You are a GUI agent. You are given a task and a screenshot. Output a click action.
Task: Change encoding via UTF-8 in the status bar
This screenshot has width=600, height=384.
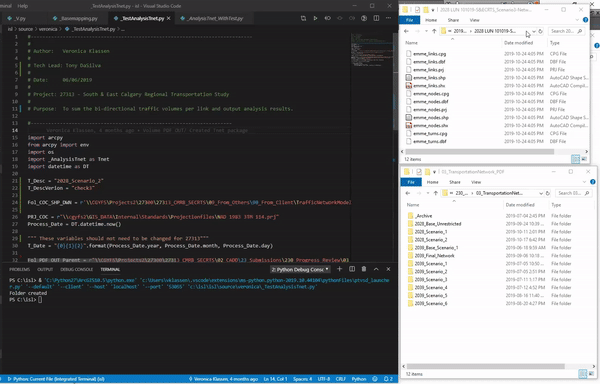click(x=324, y=379)
